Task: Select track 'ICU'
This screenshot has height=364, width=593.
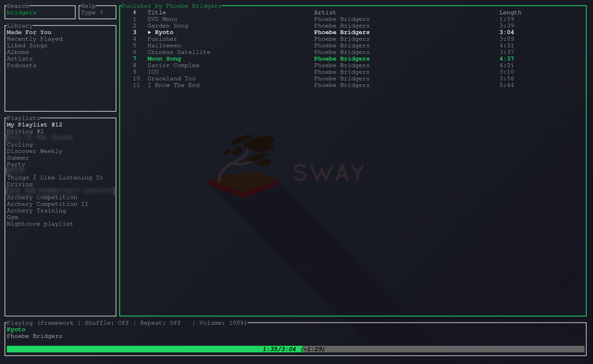Action: (153, 72)
